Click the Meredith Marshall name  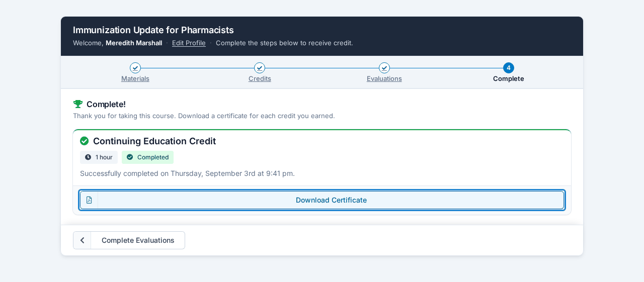134,43
